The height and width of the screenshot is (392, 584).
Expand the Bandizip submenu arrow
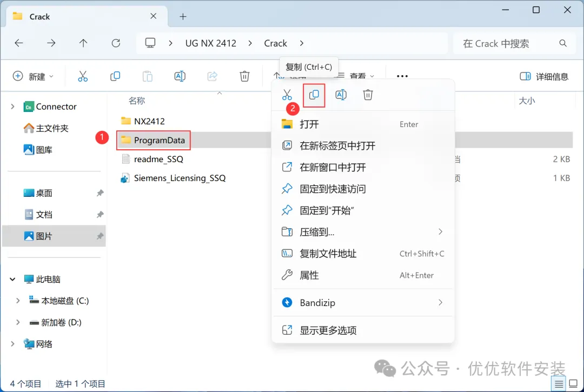440,302
